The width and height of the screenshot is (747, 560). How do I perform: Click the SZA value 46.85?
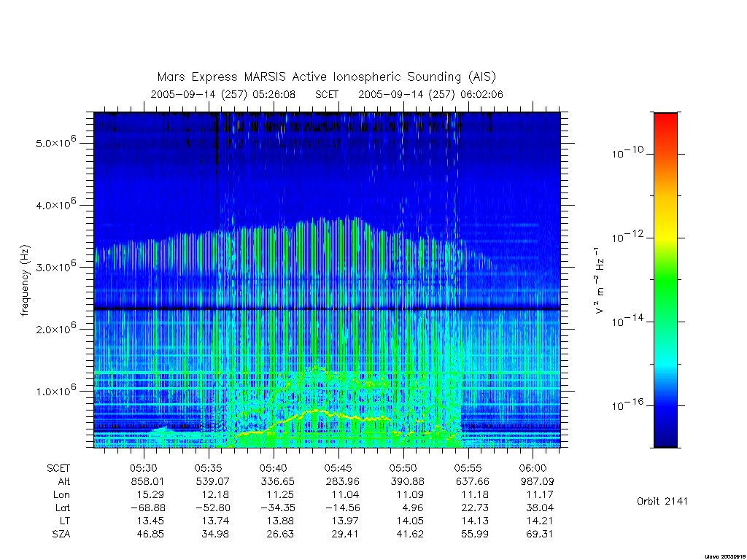[150, 534]
